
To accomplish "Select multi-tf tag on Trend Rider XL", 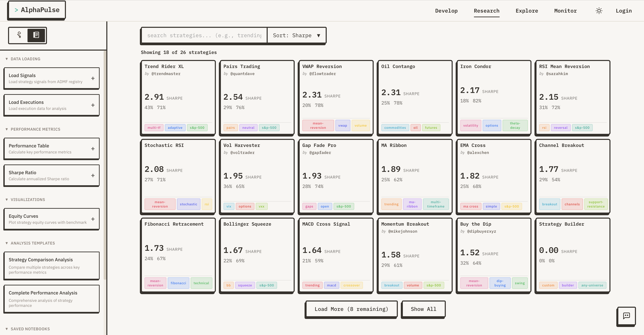I will [x=154, y=128].
